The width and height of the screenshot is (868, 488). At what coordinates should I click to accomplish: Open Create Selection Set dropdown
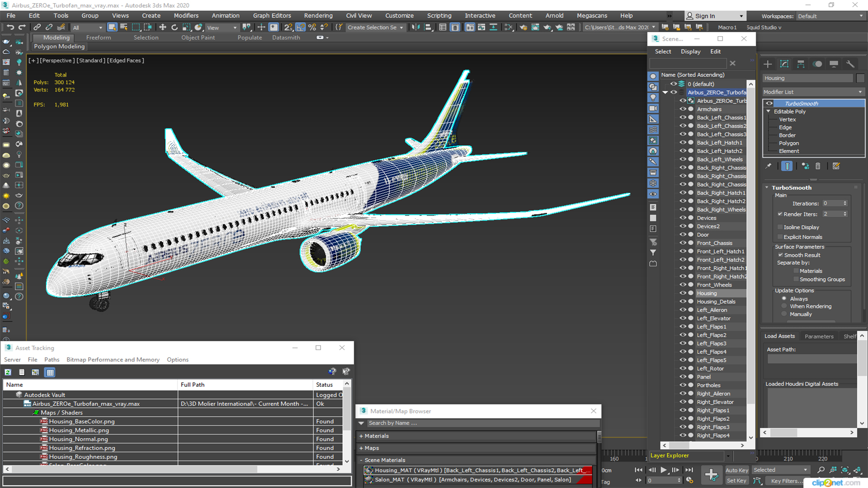(x=375, y=28)
